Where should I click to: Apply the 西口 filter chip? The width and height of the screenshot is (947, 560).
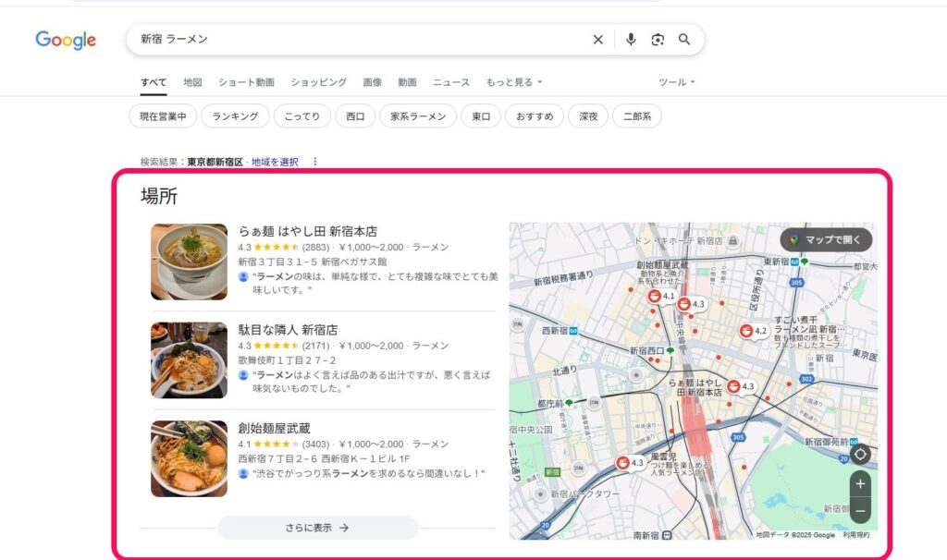355,116
